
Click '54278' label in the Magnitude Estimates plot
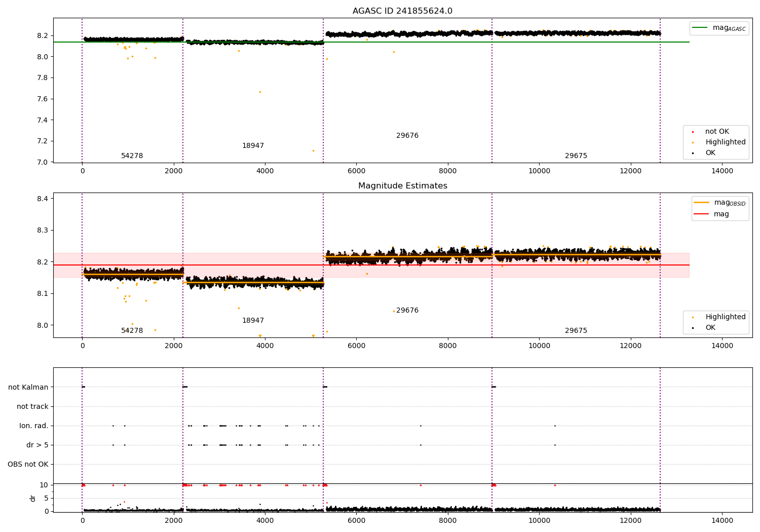point(132,331)
